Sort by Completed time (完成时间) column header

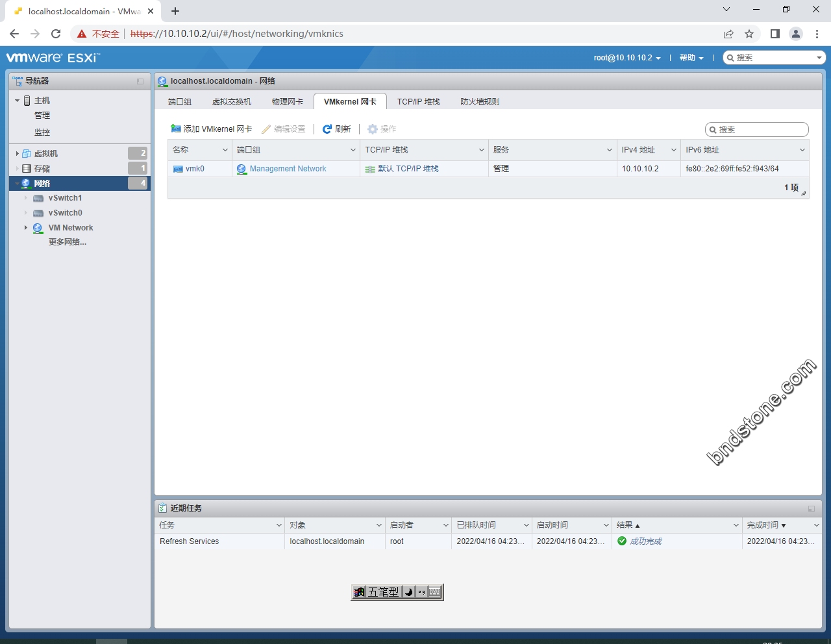coord(782,525)
